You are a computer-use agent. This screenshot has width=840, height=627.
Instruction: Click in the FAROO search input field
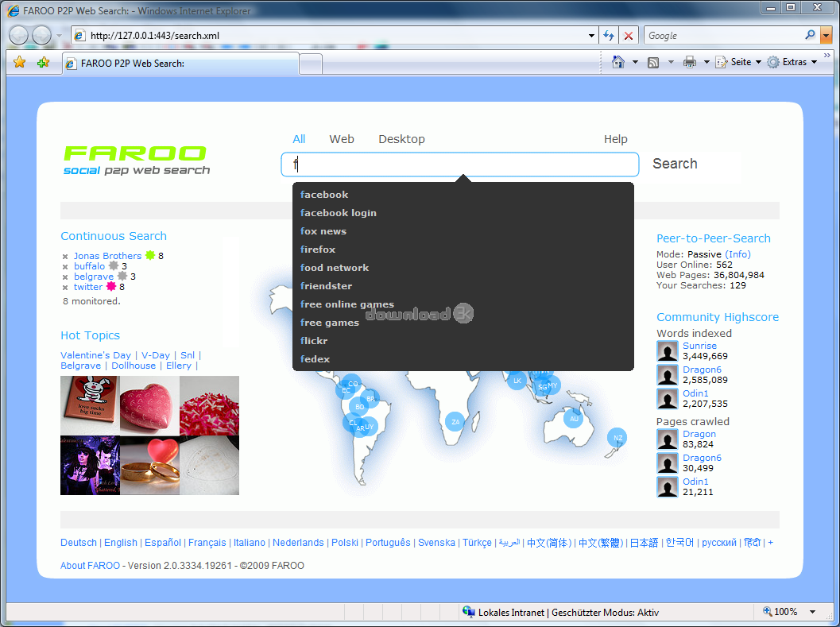click(x=460, y=164)
